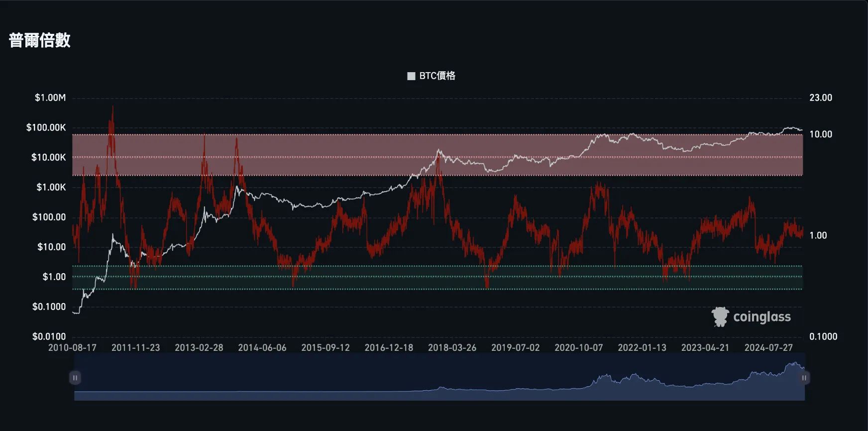This screenshot has width=868, height=431.
Task: Click the 23.00 label on the right axis
Action: coord(820,98)
